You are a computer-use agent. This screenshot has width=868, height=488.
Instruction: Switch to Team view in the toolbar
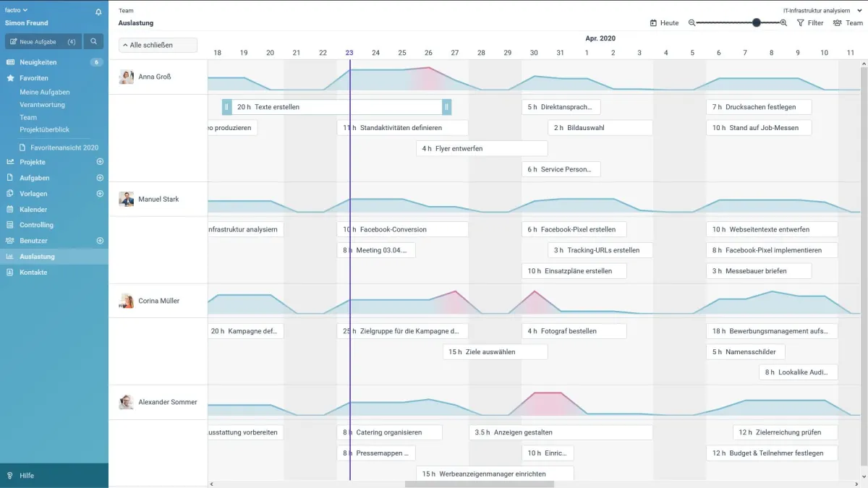(848, 23)
